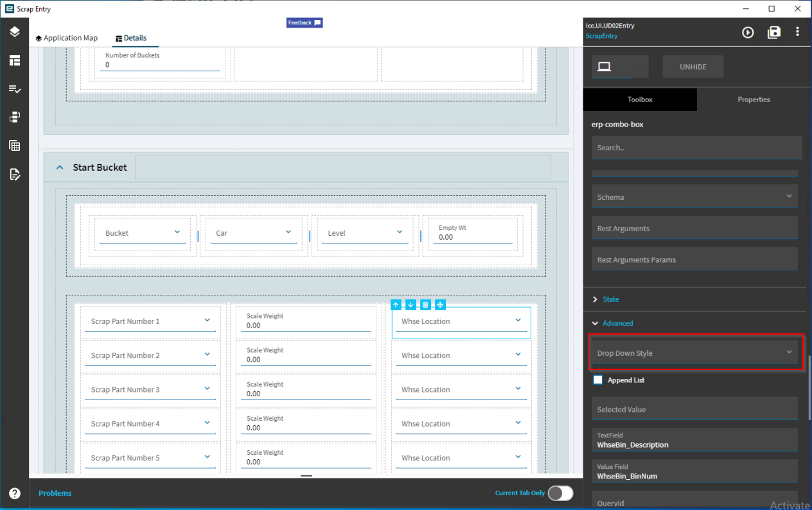Viewport: 812px width, 510px height.
Task: Move selected component up with arrow icon
Action: (x=396, y=305)
